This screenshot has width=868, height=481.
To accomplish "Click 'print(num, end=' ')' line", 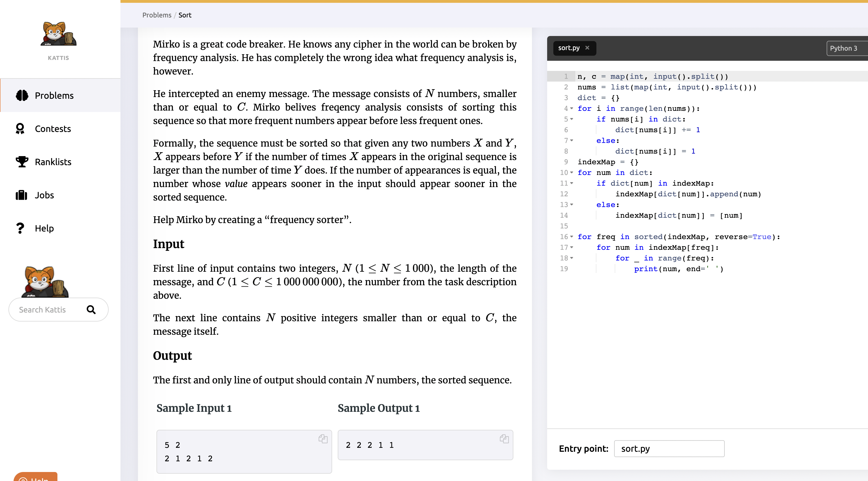I will click(679, 269).
